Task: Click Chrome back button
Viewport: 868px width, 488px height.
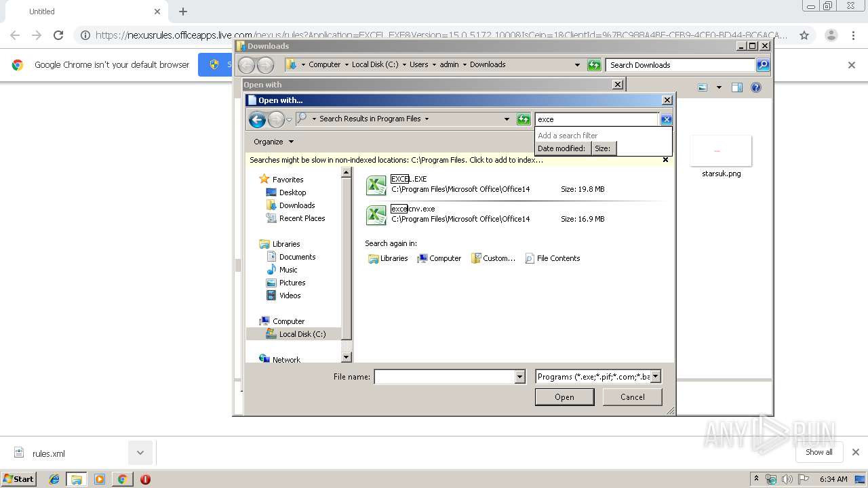Action: pyautogui.click(x=15, y=35)
